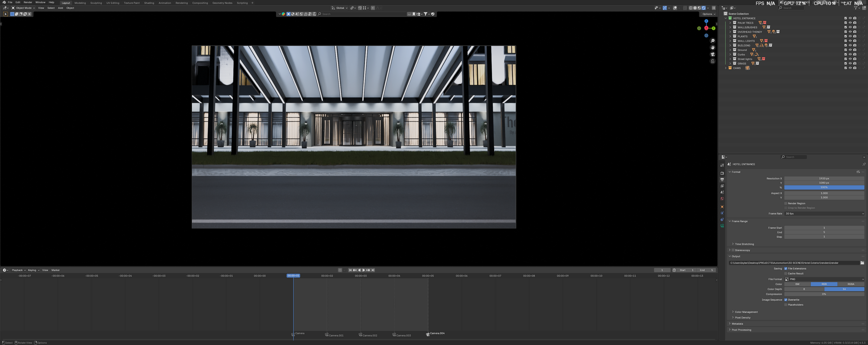868x345 pixels.
Task: Open the World properties tab icon
Action: click(x=722, y=199)
